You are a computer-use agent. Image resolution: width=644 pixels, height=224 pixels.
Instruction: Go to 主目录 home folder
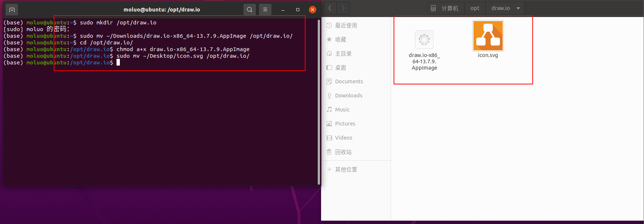(x=356, y=54)
